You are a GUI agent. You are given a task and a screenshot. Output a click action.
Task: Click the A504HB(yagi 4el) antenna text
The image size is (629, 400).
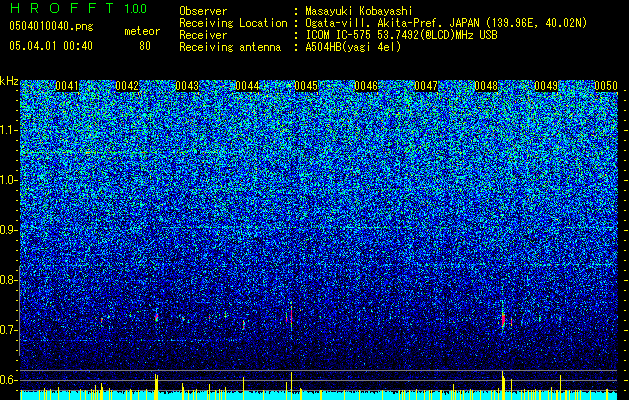353,47
